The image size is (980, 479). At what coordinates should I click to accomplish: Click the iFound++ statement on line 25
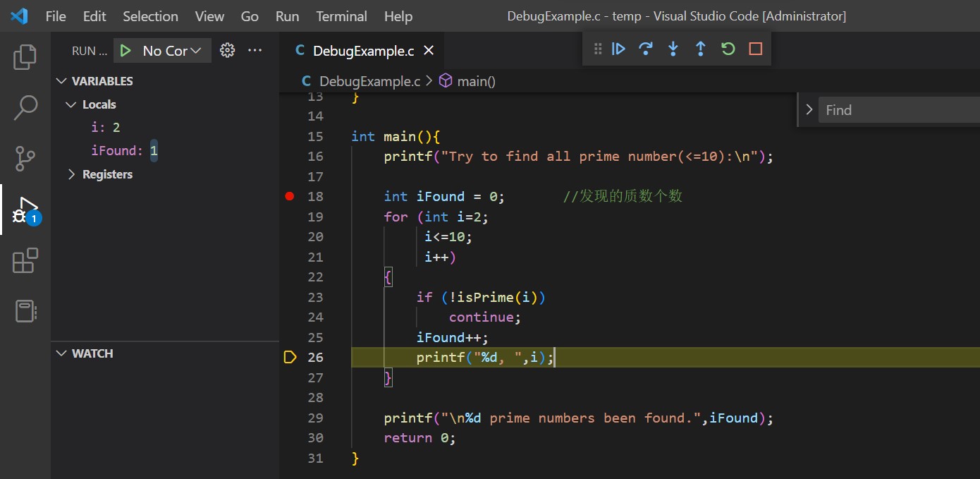coord(453,338)
